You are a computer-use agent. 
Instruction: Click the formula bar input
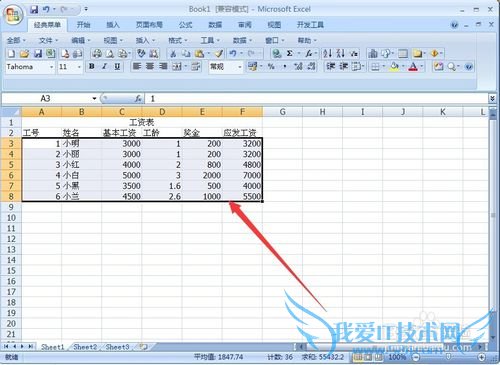(x=317, y=99)
